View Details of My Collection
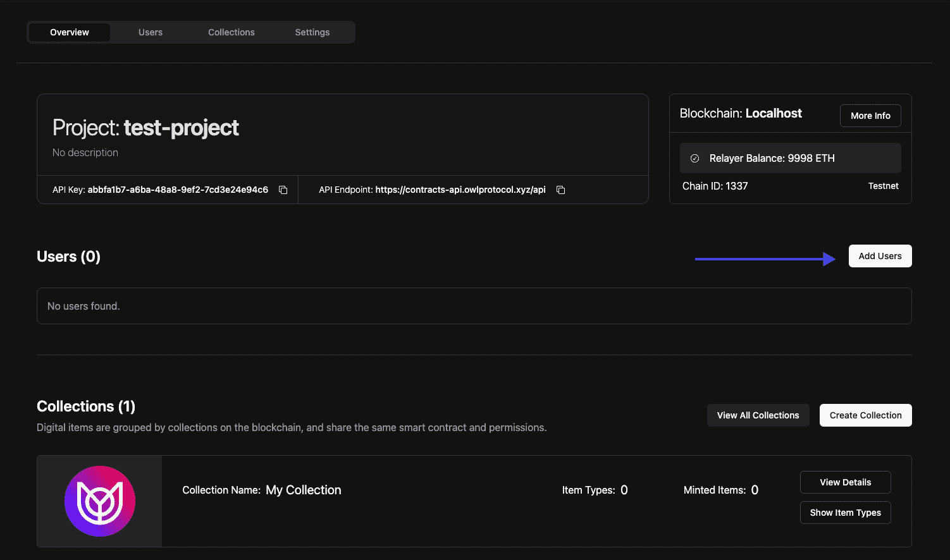Viewport: 950px width, 560px height. point(845,482)
